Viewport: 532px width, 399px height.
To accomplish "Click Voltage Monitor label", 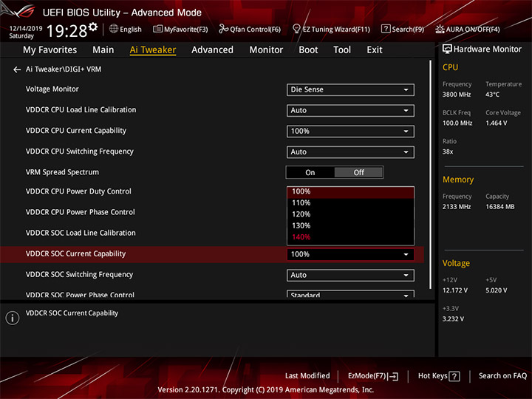I will [x=52, y=89].
